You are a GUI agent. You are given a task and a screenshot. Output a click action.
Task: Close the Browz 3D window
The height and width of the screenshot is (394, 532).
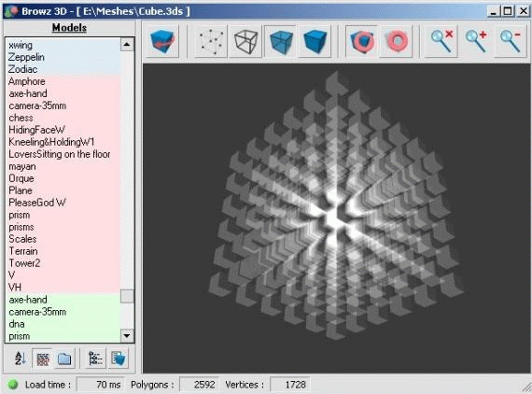[523, 11]
